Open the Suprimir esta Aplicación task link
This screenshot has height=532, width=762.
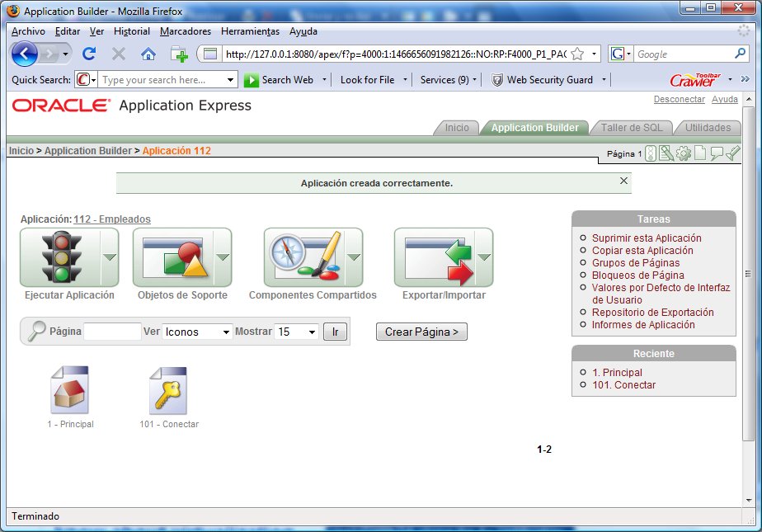[x=647, y=238]
